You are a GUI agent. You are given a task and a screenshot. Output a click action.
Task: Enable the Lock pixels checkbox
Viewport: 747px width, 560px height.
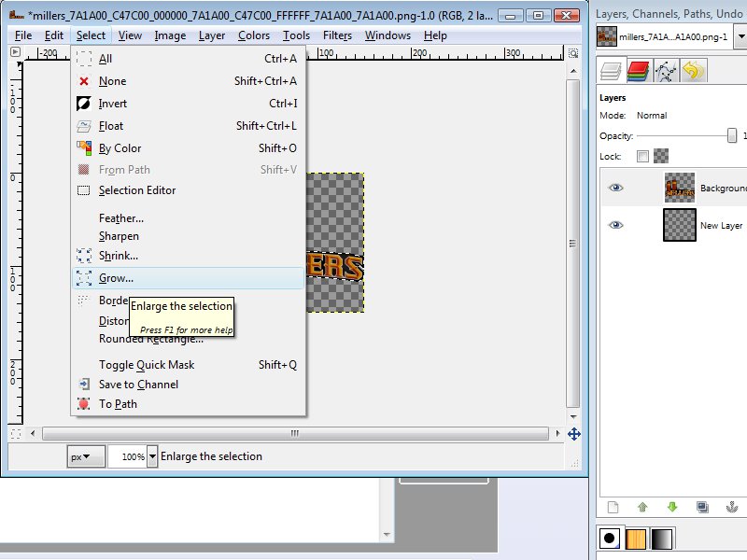point(642,156)
